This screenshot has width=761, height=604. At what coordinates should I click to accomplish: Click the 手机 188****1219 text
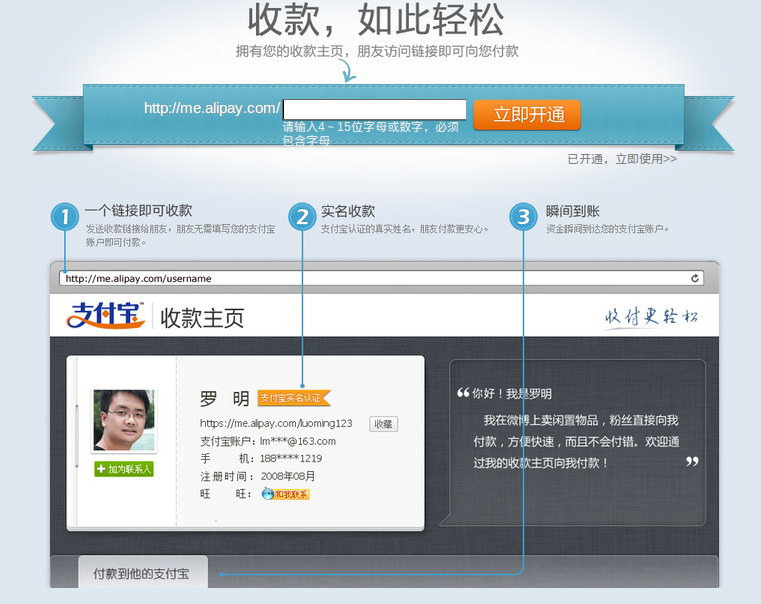[x=261, y=458]
